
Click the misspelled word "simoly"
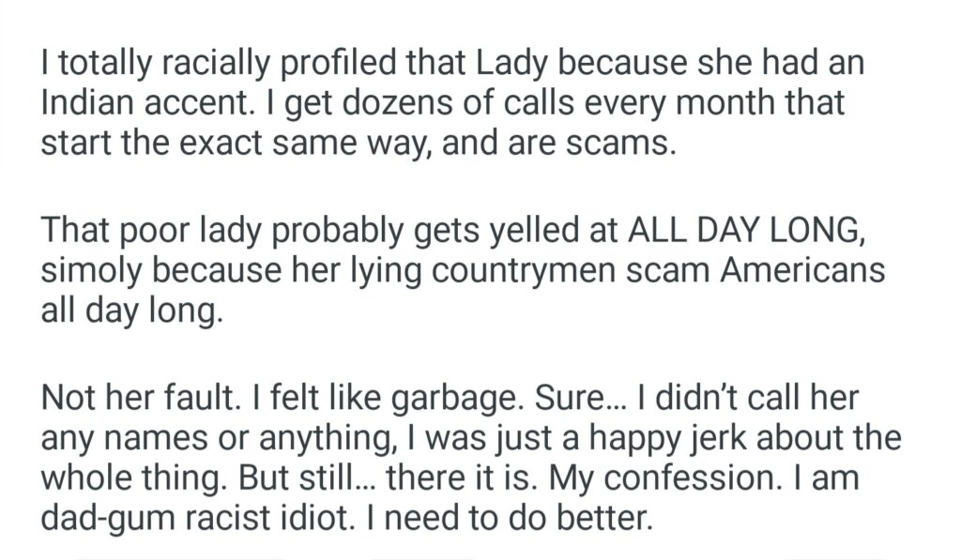pyautogui.click(x=91, y=270)
